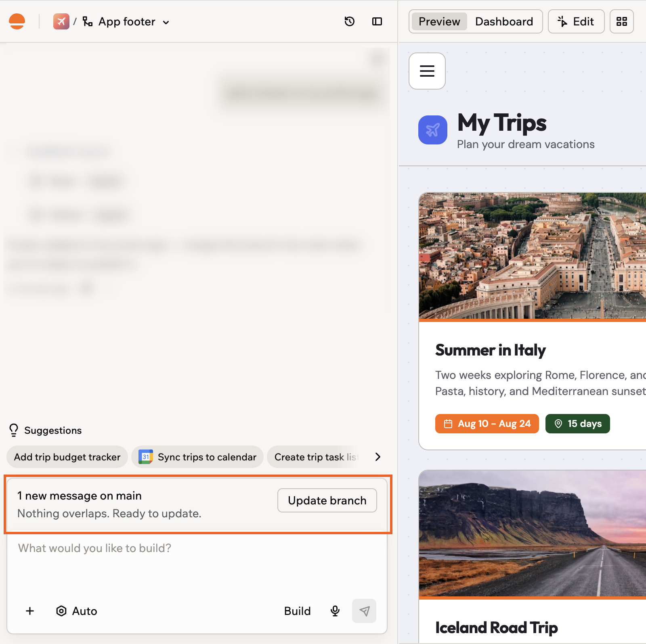Image resolution: width=646 pixels, height=644 pixels.
Task: Open the Iceland road photo thumbnail
Action: tap(532, 533)
